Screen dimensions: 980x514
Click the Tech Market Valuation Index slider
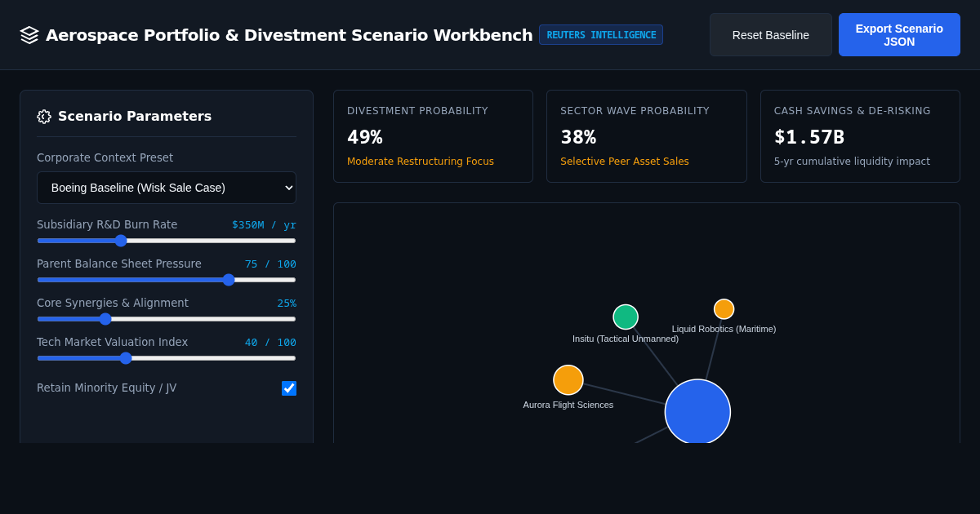pyautogui.click(x=167, y=358)
